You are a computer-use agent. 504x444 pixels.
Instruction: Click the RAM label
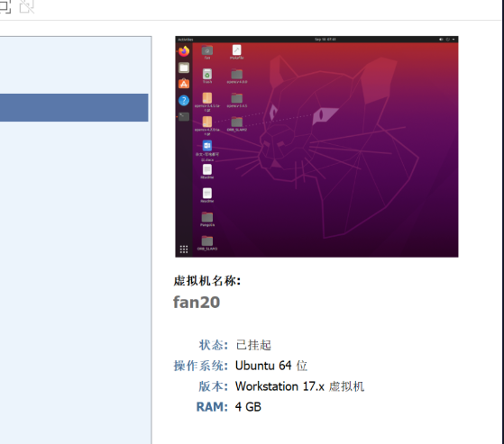(x=212, y=407)
